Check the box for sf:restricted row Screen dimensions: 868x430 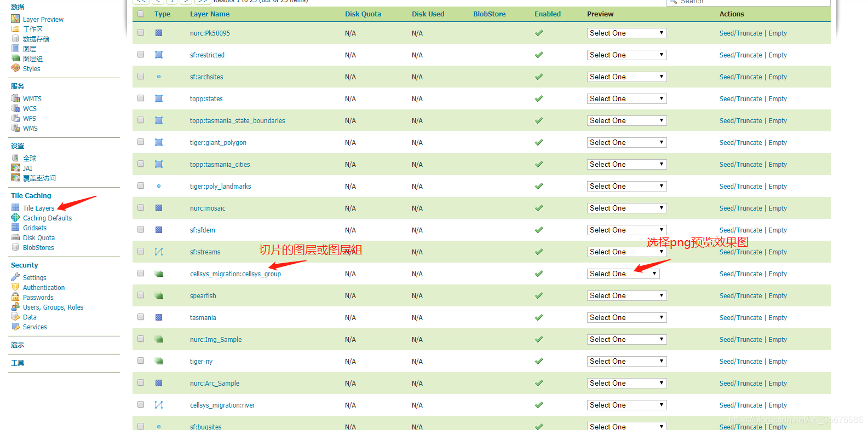pos(141,54)
